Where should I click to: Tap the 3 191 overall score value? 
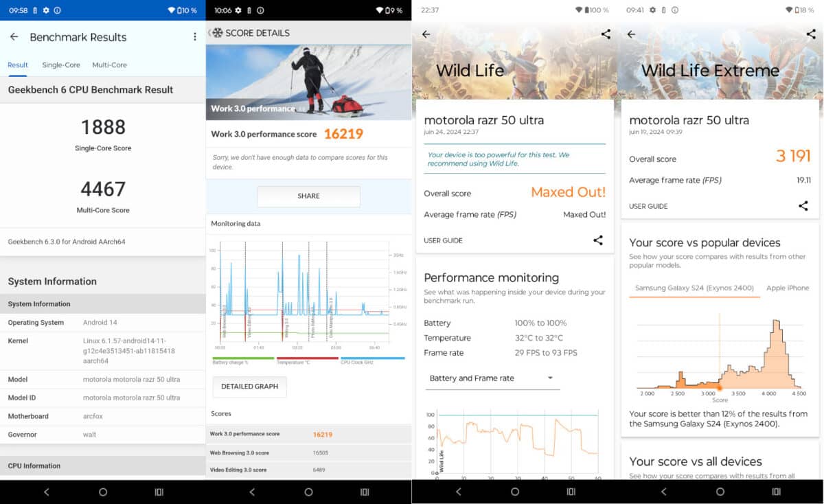[793, 156]
